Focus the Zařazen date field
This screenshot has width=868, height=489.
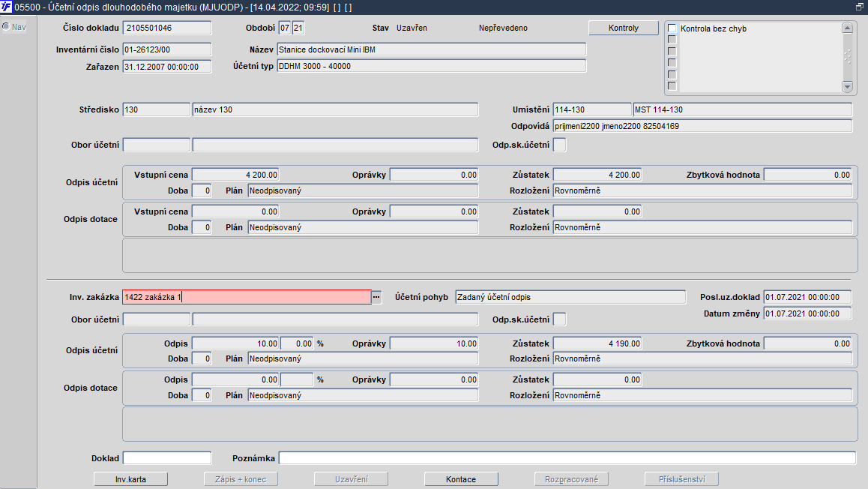(x=167, y=67)
